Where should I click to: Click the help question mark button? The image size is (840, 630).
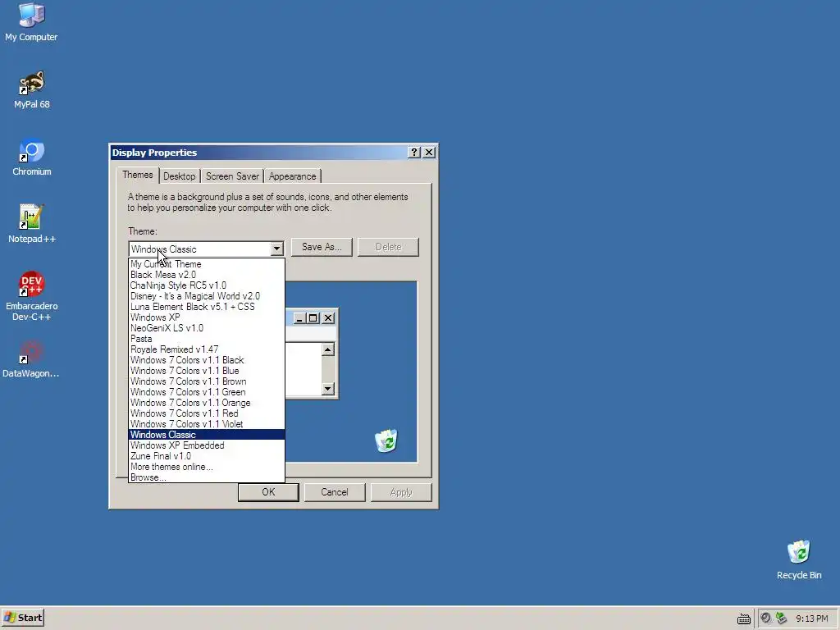(413, 152)
